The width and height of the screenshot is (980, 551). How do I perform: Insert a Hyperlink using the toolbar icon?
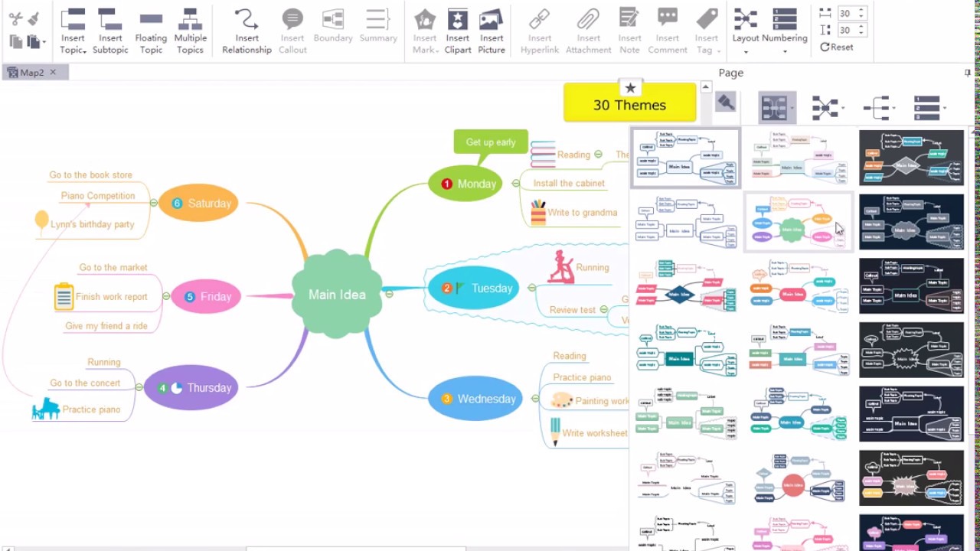539,19
